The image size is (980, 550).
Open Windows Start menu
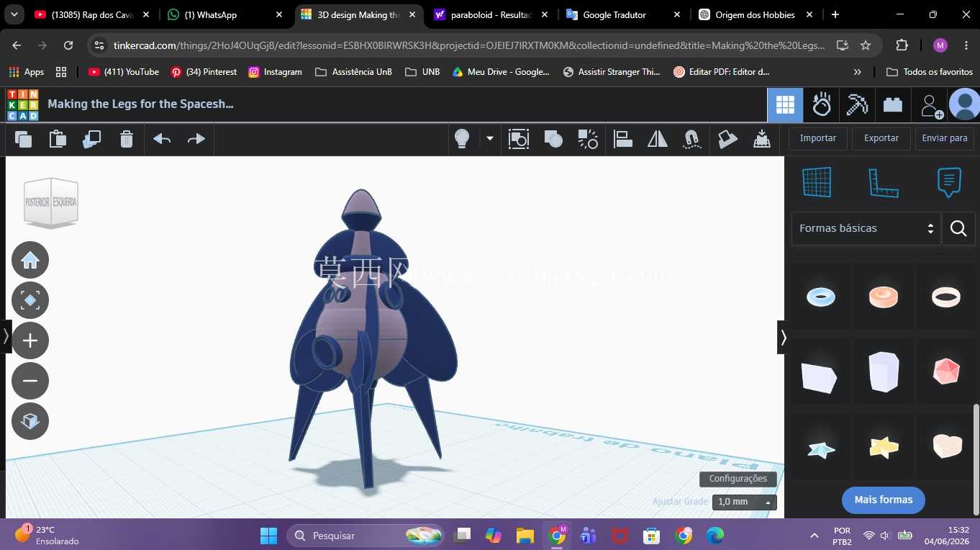tap(268, 536)
